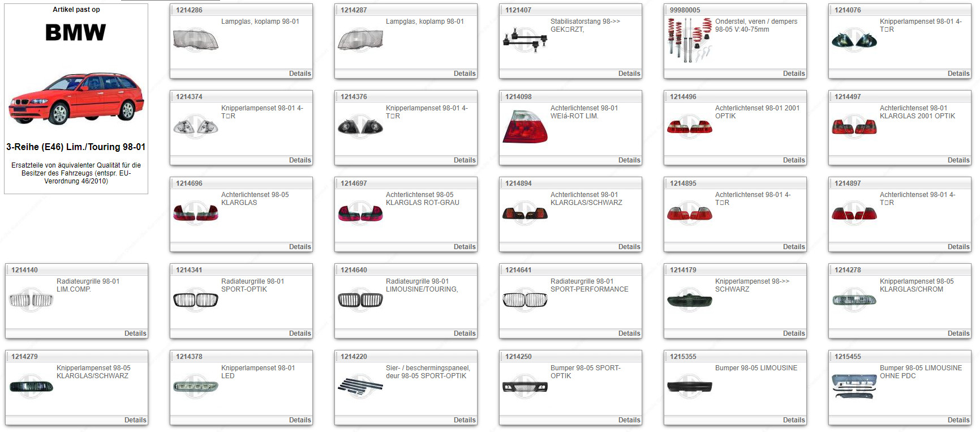
Task: Open the black indicator image for 1214279
Action: click(31, 387)
